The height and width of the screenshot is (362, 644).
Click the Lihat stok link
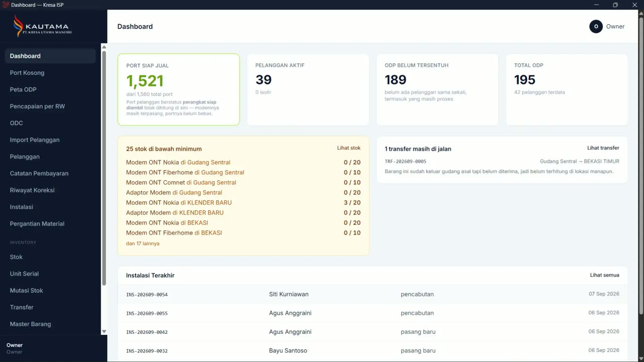click(x=349, y=148)
